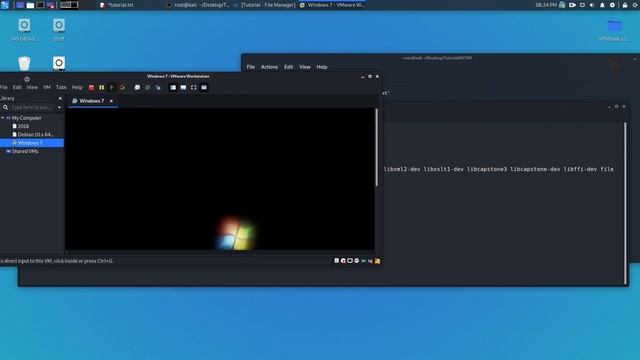Image resolution: width=640 pixels, height=360 pixels.
Task: Open the VM menu in VMware Workstation
Action: (x=47, y=87)
